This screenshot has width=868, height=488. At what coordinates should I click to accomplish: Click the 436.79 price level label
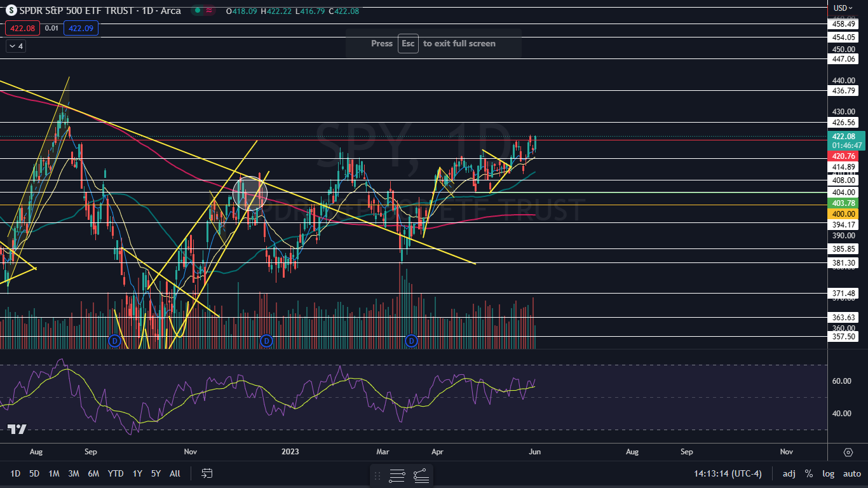coord(844,91)
